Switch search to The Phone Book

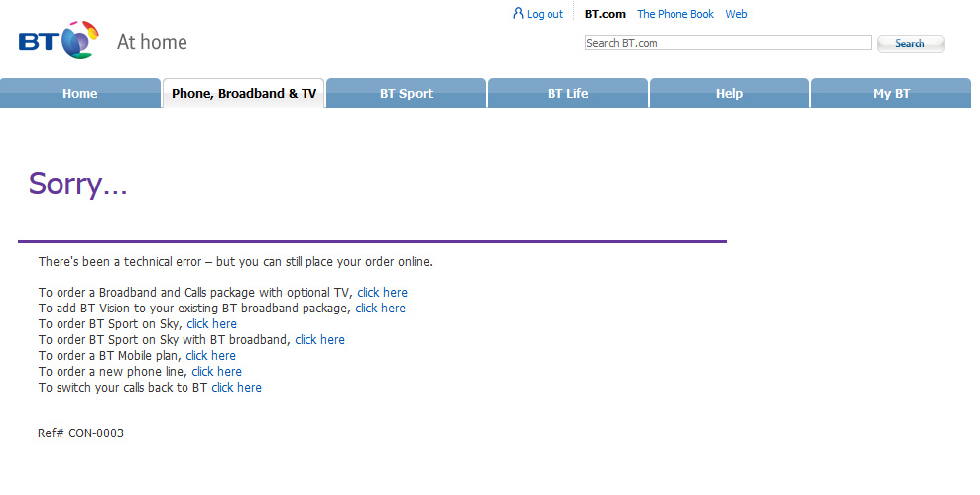point(675,14)
